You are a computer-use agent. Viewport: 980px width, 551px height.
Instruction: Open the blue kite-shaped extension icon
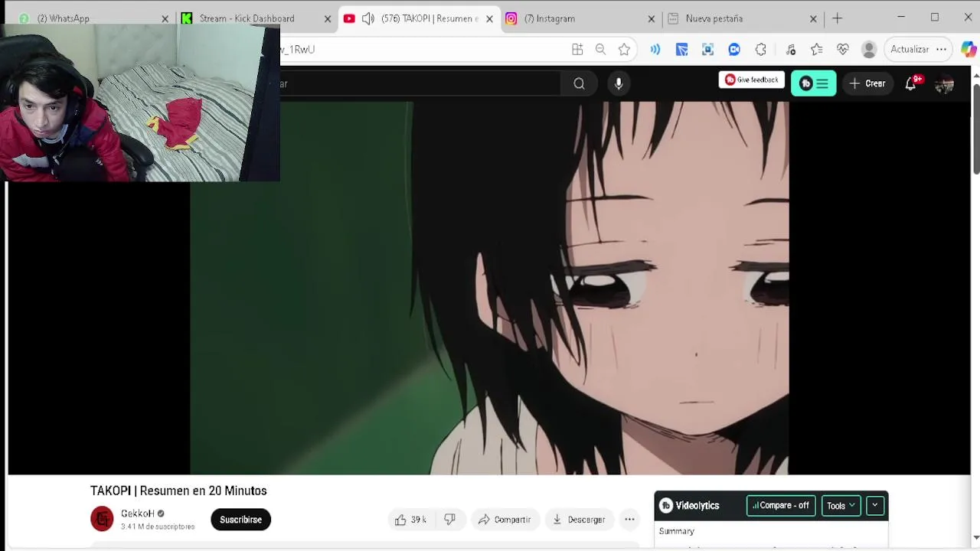(681, 50)
